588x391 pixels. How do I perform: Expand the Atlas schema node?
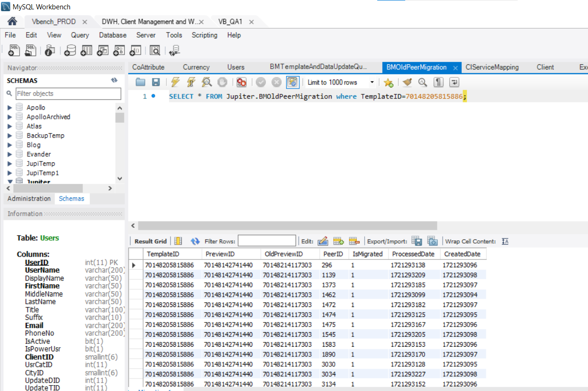10,126
